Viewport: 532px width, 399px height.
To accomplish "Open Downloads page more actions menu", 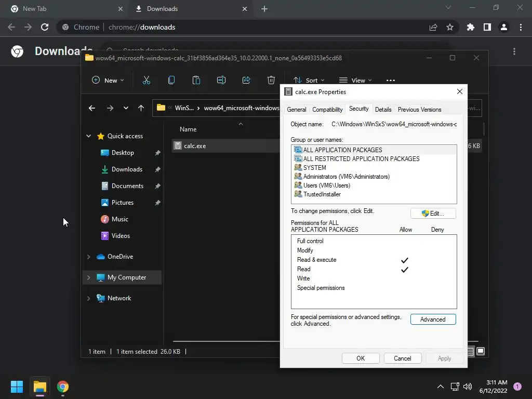I will [514, 51].
